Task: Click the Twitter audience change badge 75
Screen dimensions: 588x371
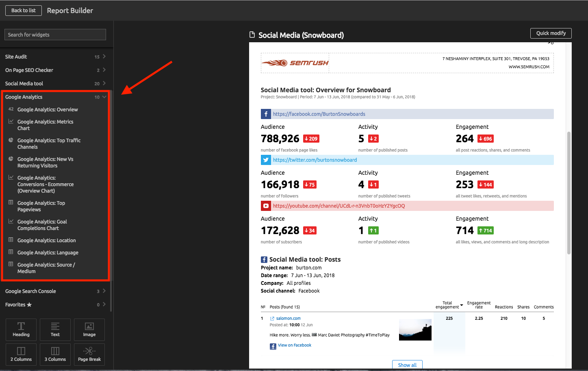Action: [x=310, y=185]
